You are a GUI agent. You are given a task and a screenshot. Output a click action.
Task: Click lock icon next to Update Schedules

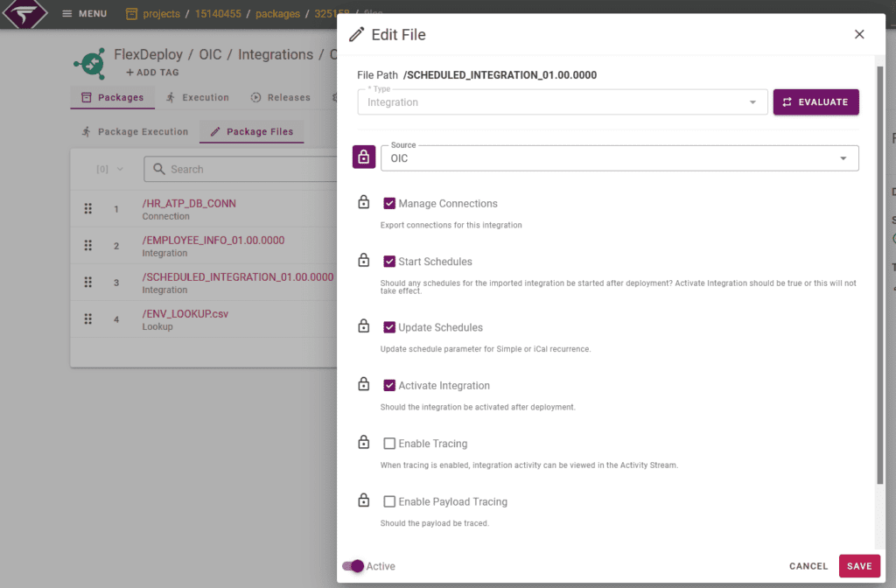click(363, 325)
